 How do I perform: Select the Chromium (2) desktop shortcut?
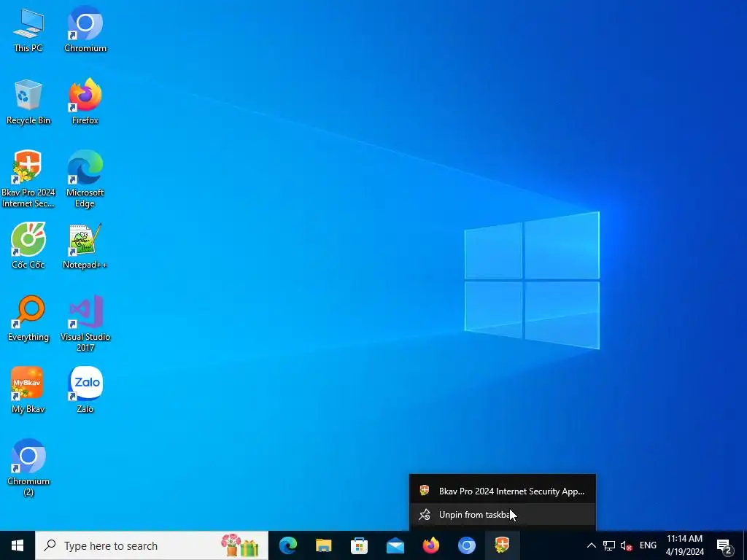click(x=28, y=467)
